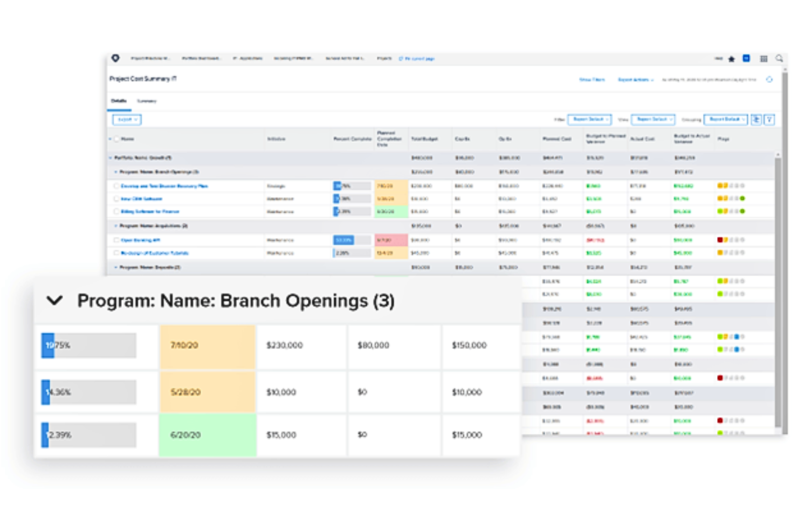Collapse the small Program Branch Openings row

(x=115, y=172)
